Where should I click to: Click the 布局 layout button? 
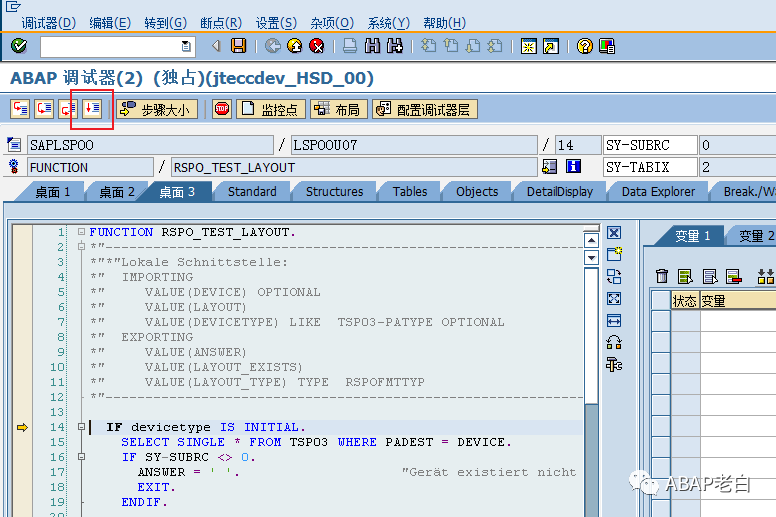click(x=339, y=109)
